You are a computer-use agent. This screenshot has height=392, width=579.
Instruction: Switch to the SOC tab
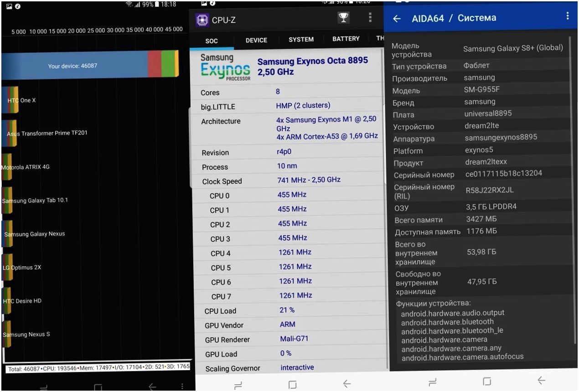click(212, 41)
